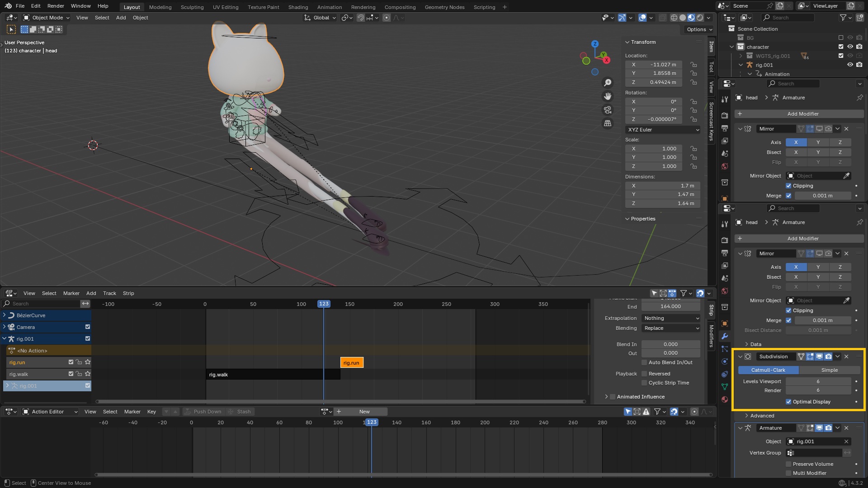Click the snap magnet icon
This screenshot has width=868, height=488.
click(361, 18)
